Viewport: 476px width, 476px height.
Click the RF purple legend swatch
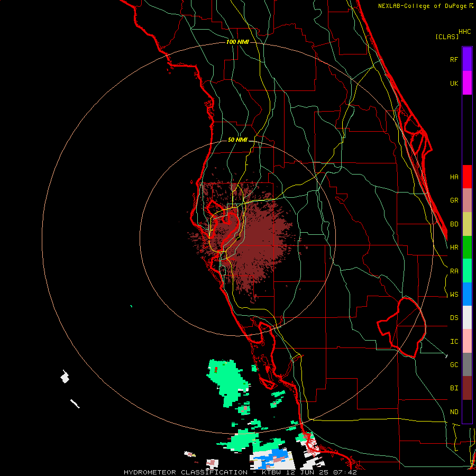pos(467,59)
